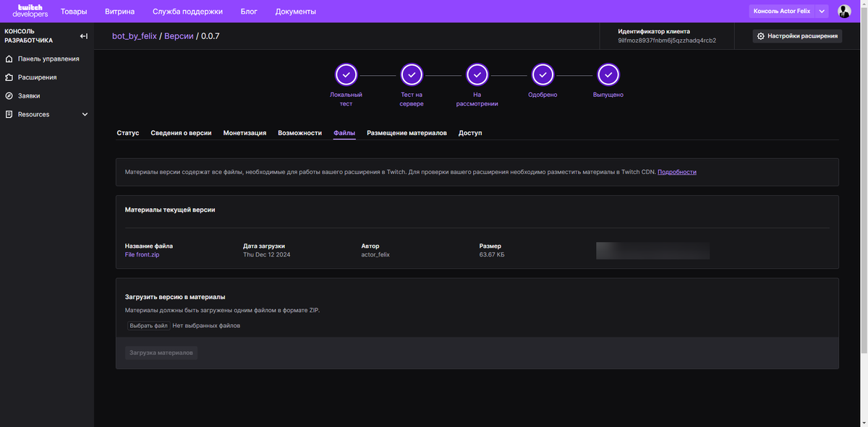Switch to the Монетизация tab

(244, 133)
